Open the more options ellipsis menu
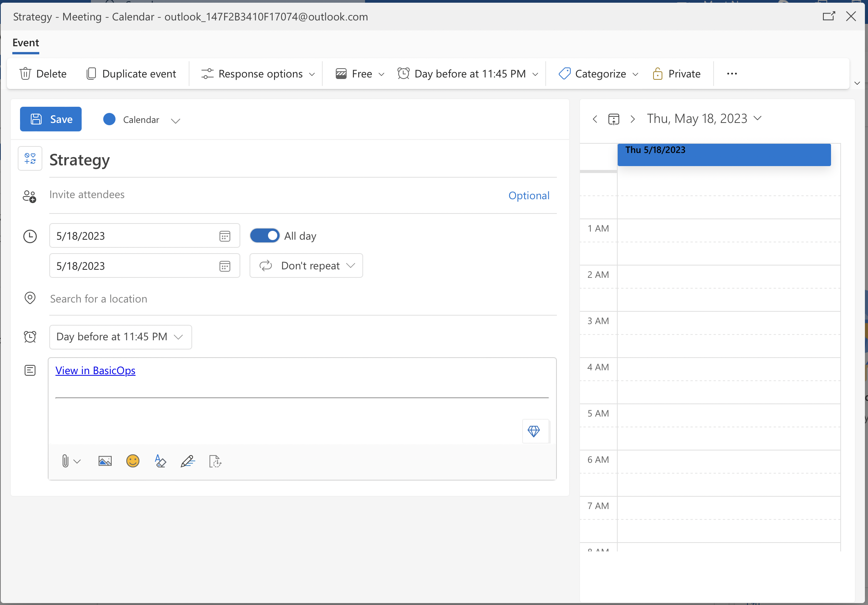868x605 pixels. (732, 74)
